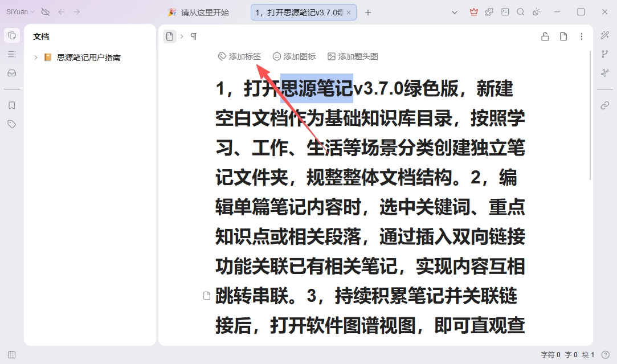Click the 文档 panel header
The height and width of the screenshot is (364, 617).
[41, 36]
